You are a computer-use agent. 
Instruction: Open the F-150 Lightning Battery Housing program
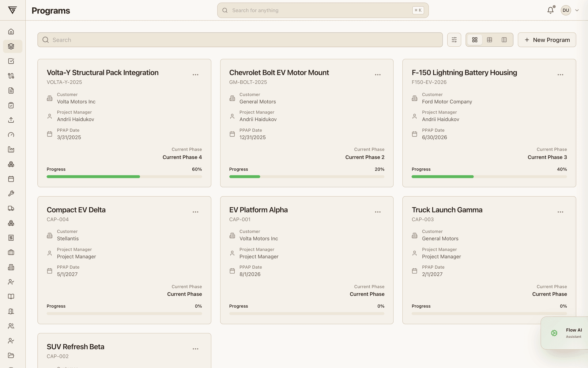pos(464,73)
